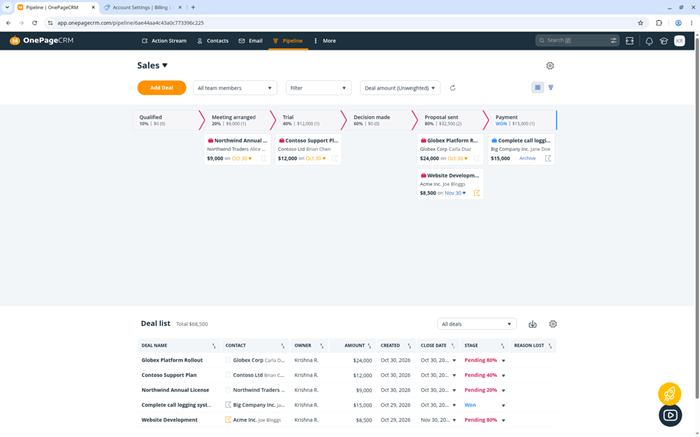The width and height of the screenshot is (700, 437).
Task: Click the icon right of the search box
Action: pyautogui.click(x=629, y=41)
